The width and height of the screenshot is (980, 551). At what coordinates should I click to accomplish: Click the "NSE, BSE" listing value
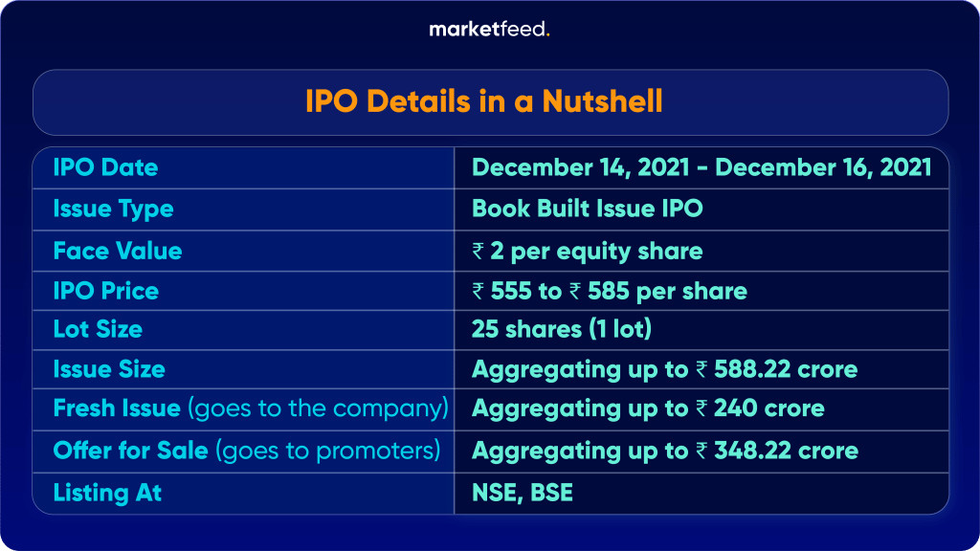point(522,493)
